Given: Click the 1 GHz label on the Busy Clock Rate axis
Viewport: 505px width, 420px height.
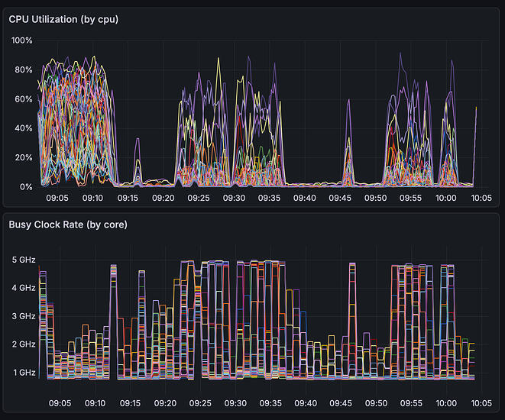Looking at the screenshot, I should pos(24,373).
